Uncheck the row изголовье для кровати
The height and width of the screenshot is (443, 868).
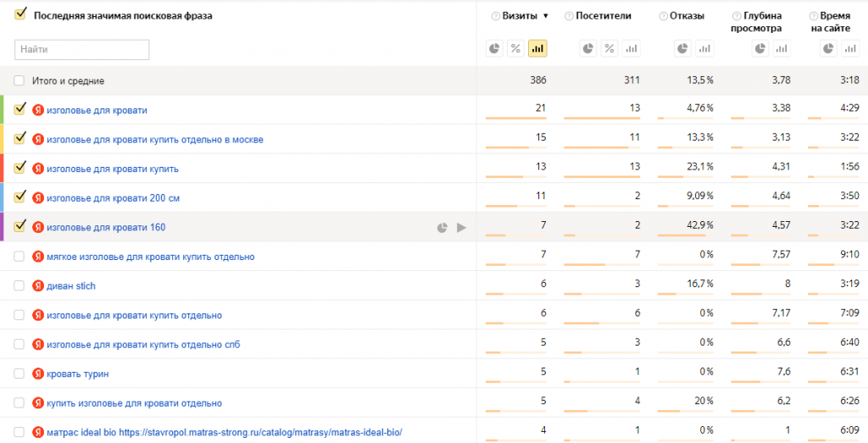coord(20,109)
